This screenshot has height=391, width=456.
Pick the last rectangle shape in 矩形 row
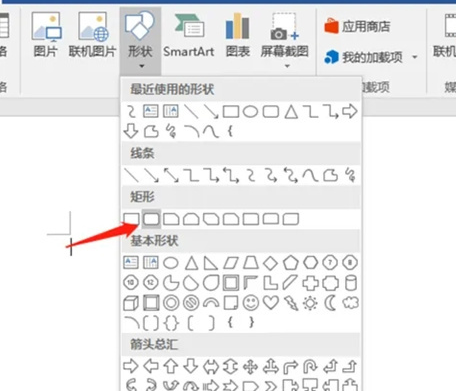(x=291, y=219)
